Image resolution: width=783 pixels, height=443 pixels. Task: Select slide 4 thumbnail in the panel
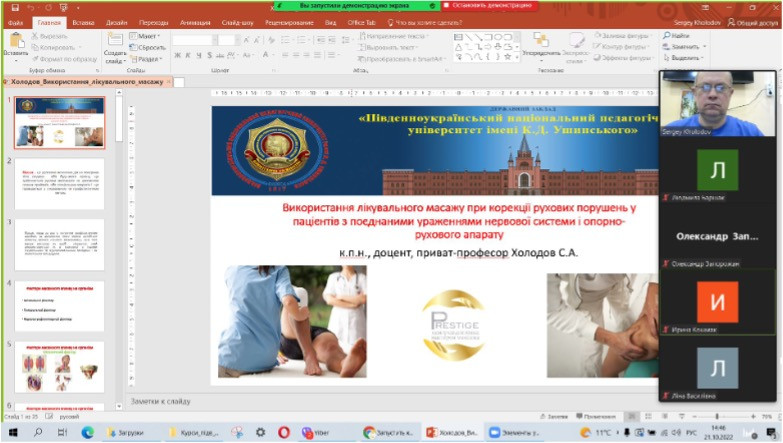(59, 306)
